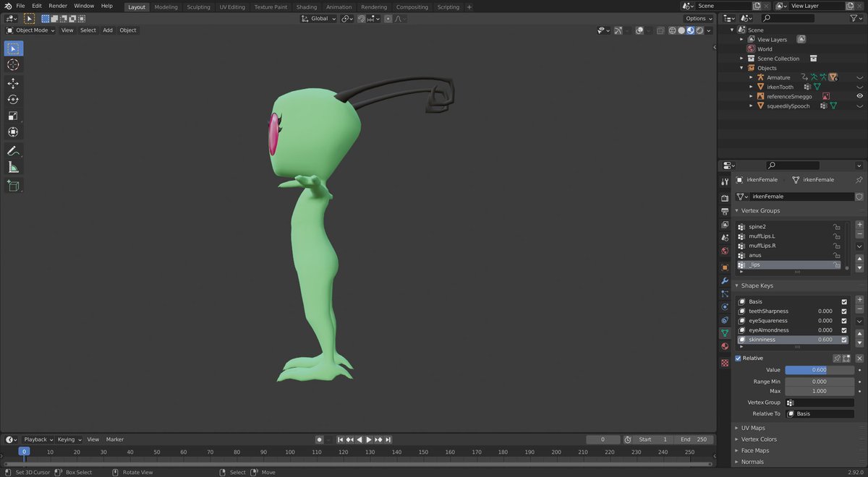Click the timeline Marker menu
This screenshot has height=477, width=868.
coord(115,439)
